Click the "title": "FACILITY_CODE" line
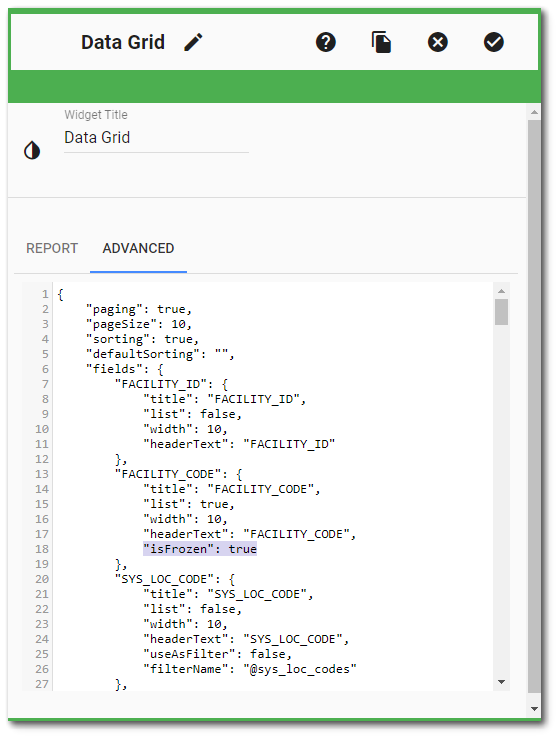This screenshot has height=737, width=557. tap(231, 489)
